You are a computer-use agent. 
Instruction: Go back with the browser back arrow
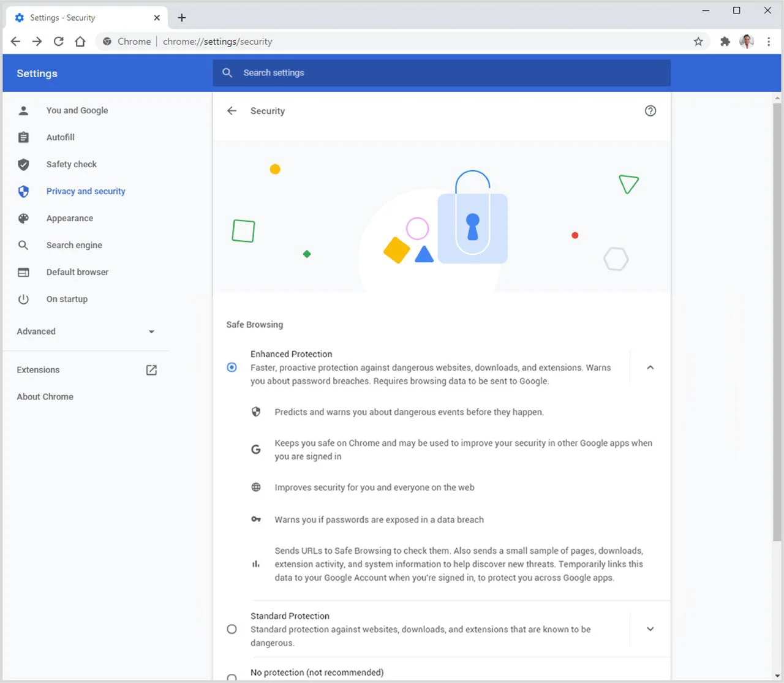pyautogui.click(x=16, y=42)
